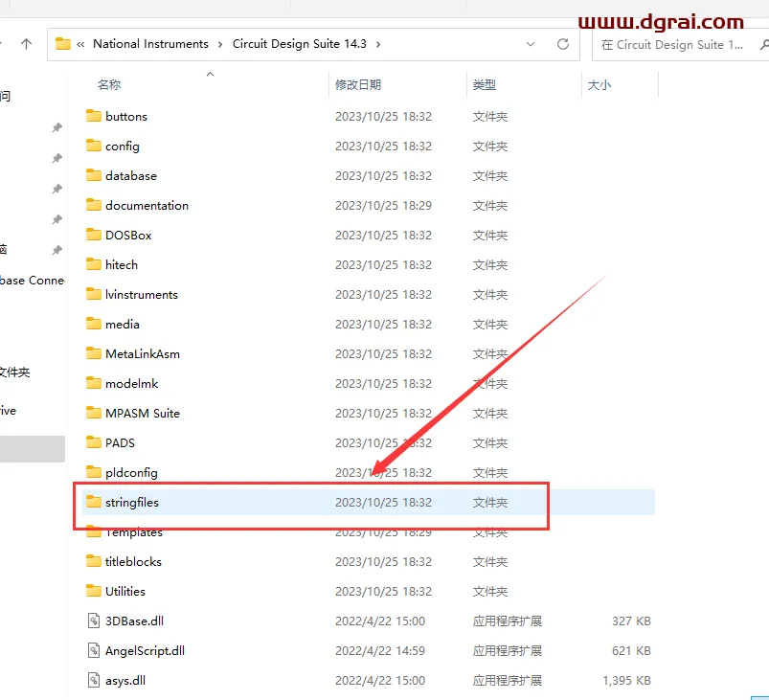Select the MPASM Suite folder icon
The image size is (769, 700).
click(93, 413)
